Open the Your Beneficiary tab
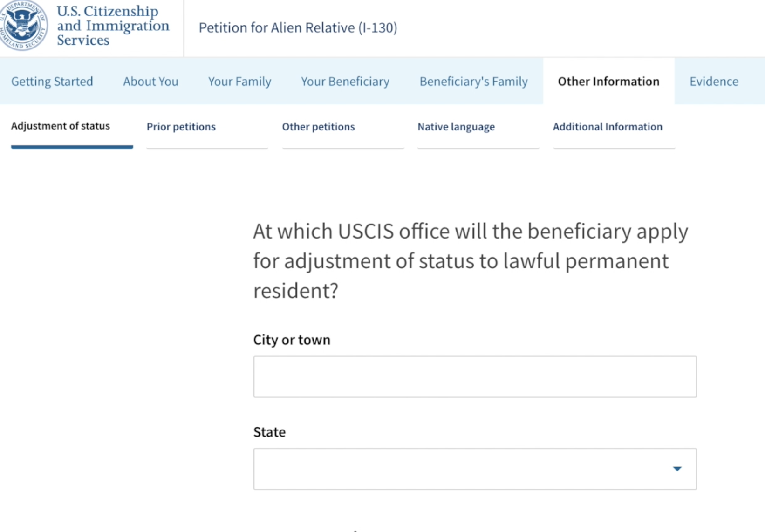Screen dimensions: 765x532 click(x=345, y=81)
